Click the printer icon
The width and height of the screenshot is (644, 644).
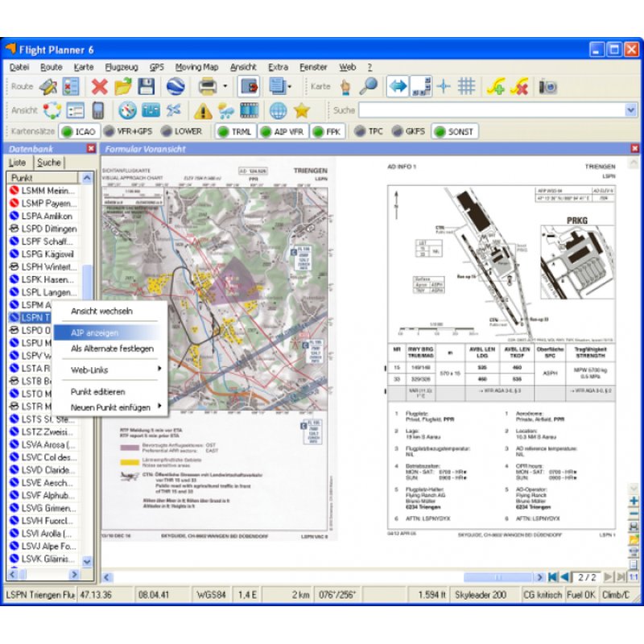(x=208, y=87)
